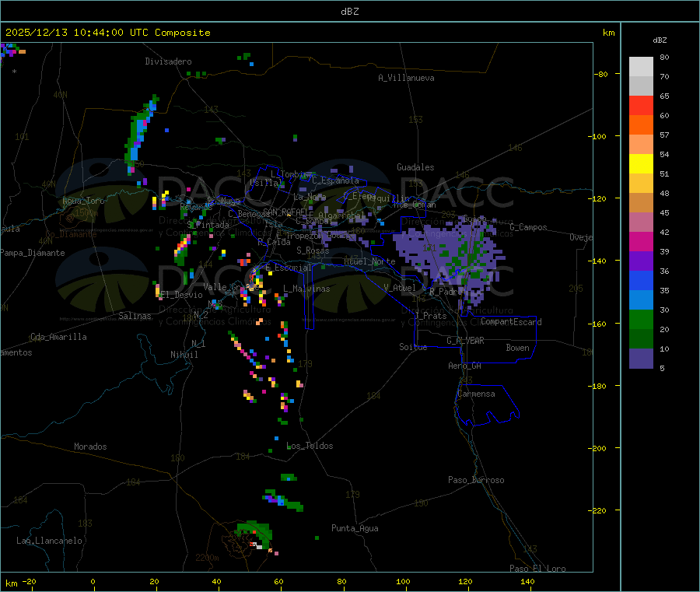The height and width of the screenshot is (592, 700).
Task: Click the 'Guadales' location label
Action: [415, 167]
